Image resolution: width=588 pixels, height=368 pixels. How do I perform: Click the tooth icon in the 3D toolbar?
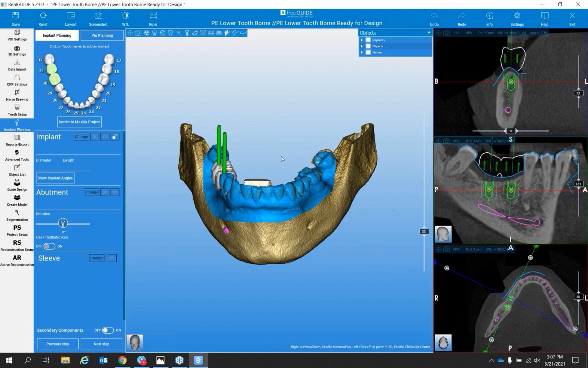171,33
